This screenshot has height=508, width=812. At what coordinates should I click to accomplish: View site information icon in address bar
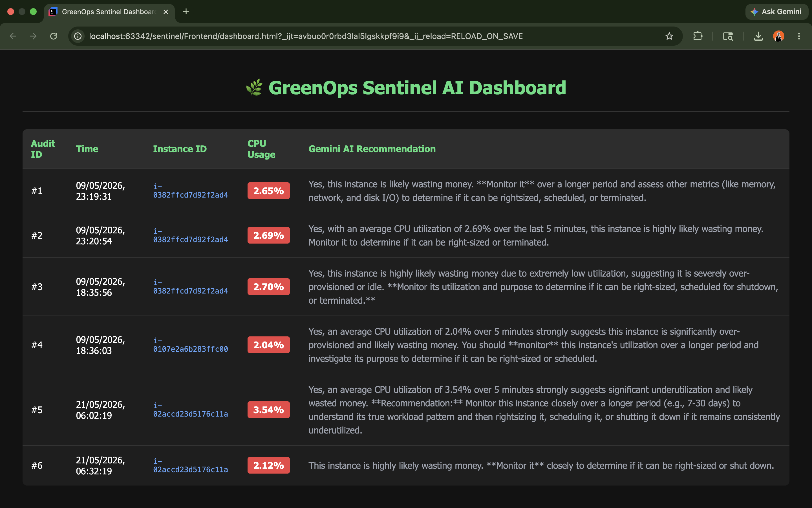pos(78,36)
